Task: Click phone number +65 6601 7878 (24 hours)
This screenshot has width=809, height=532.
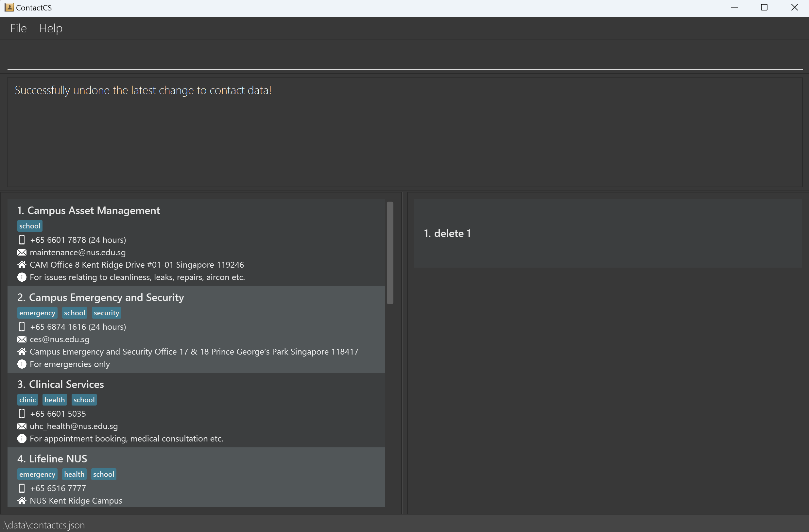Action: (78, 240)
